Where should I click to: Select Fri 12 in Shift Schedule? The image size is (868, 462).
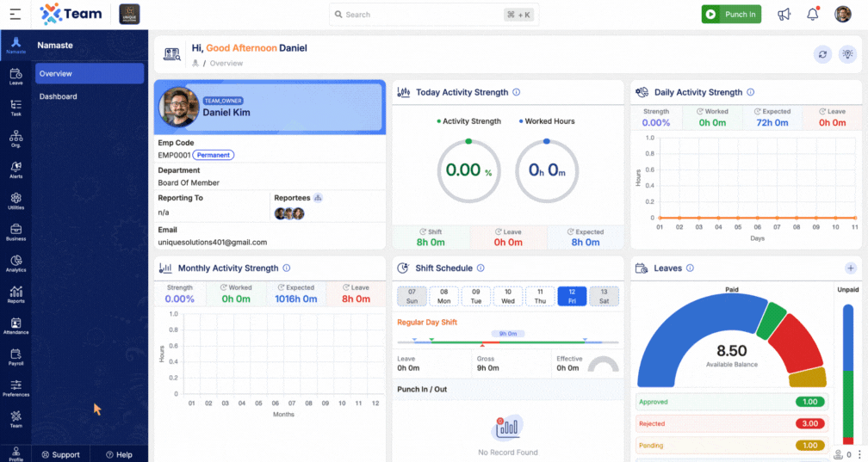tap(572, 296)
